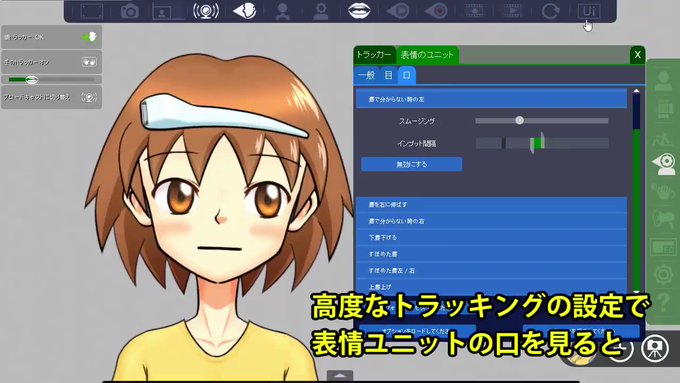
Task: Click the film strip record icon in top toolbar
Action: point(474,11)
